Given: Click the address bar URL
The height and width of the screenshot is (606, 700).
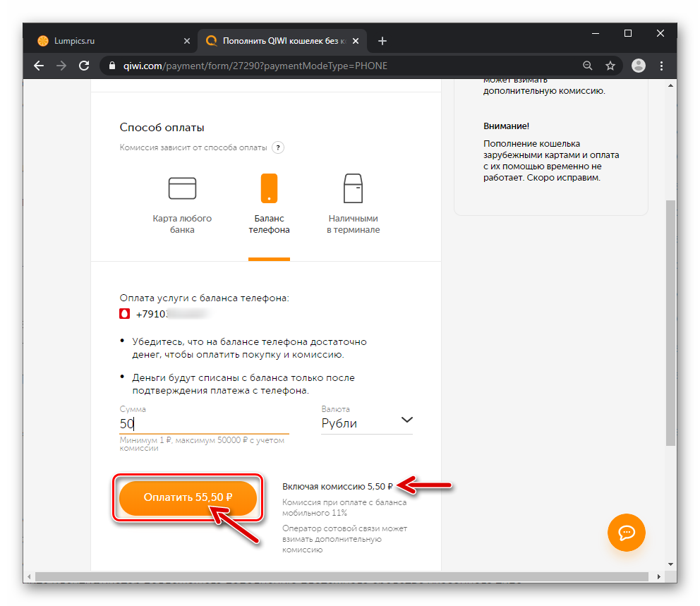Looking at the screenshot, I should coord(255,66).
